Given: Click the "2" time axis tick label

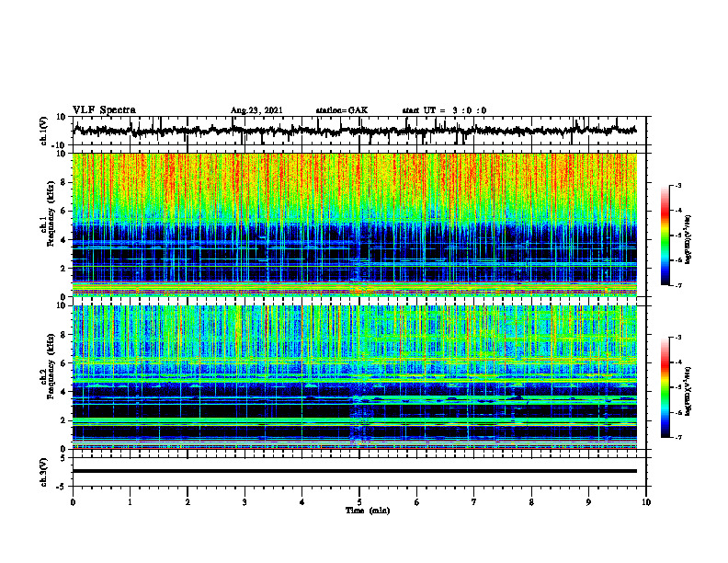Looking at the screenshot, I should point(188,502).
